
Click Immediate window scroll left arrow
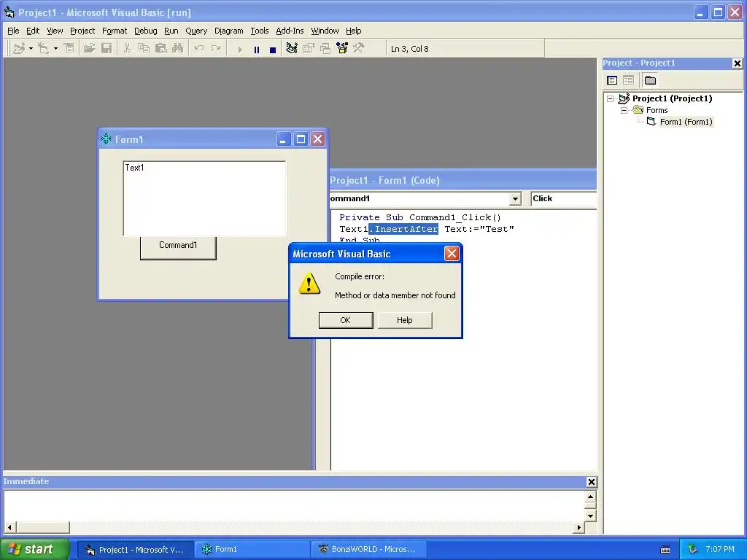9,527
